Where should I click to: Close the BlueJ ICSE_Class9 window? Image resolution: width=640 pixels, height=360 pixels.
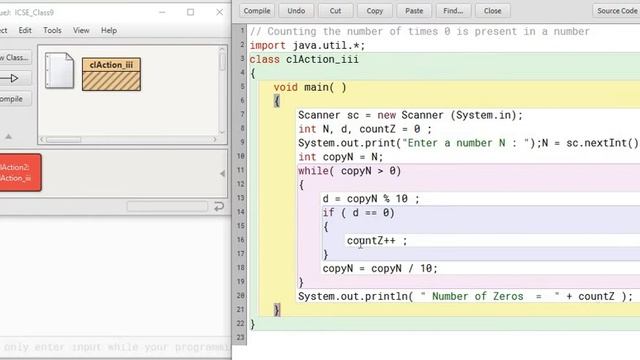[x=220, y=12]
